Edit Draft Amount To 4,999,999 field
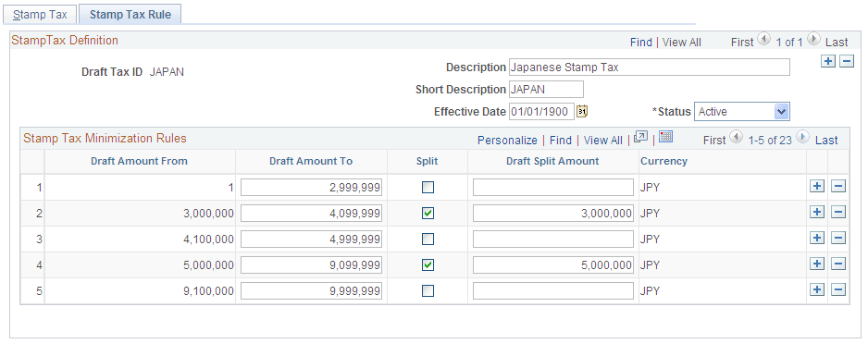Screen dimensions: 868x344 click(311, 239)
